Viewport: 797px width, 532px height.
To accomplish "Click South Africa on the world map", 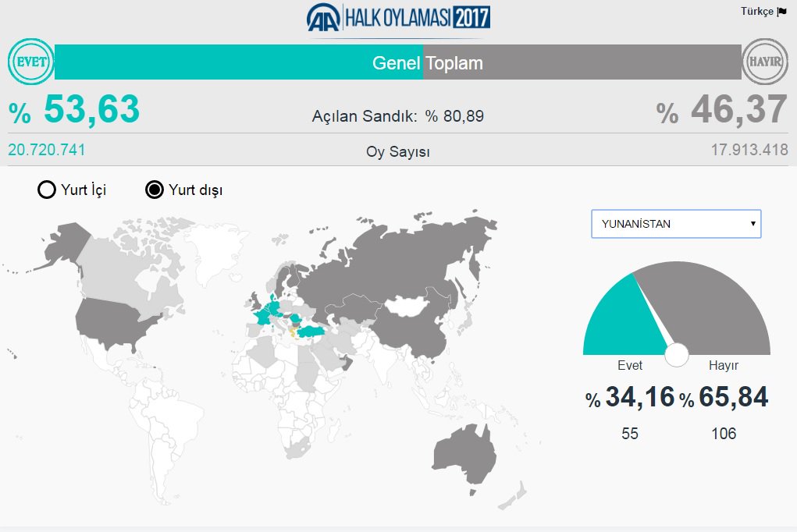I will click(297, 449).
